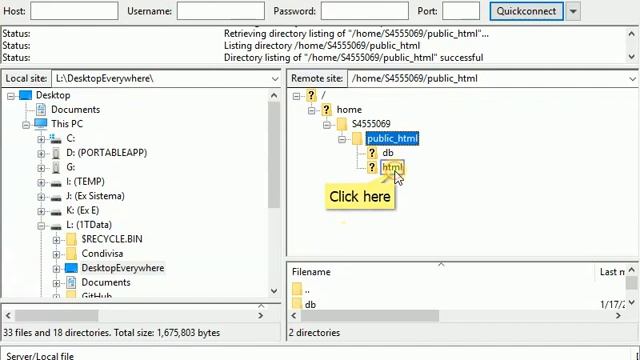
Task: Click the public_html folder icon
Action: point(357,138)
